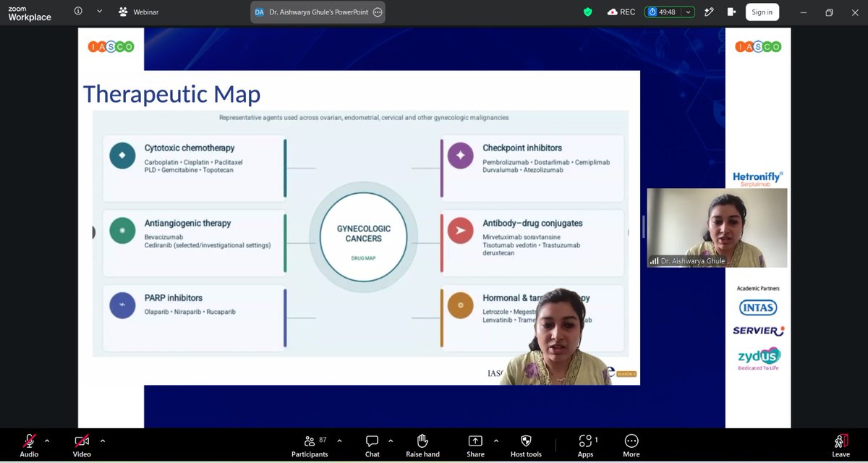This screenshot has height=463, width=868.
Task: Click Raise hand
Action: coord(422,445)
